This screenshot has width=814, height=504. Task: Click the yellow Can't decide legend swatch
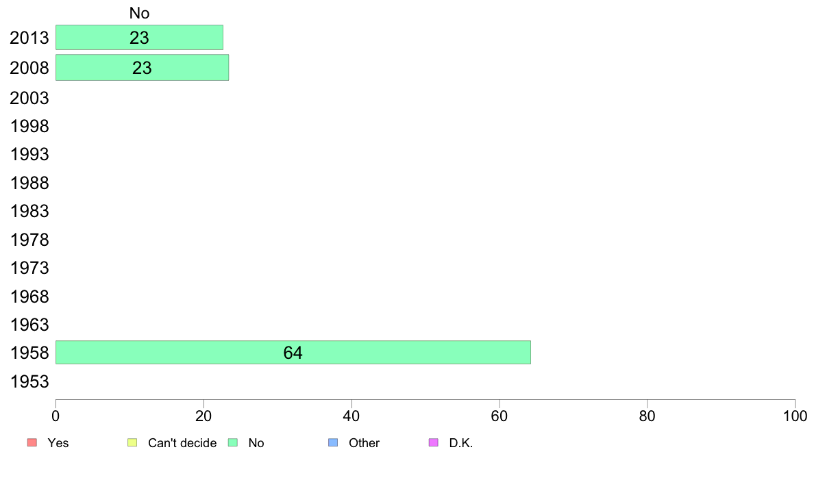132,442
